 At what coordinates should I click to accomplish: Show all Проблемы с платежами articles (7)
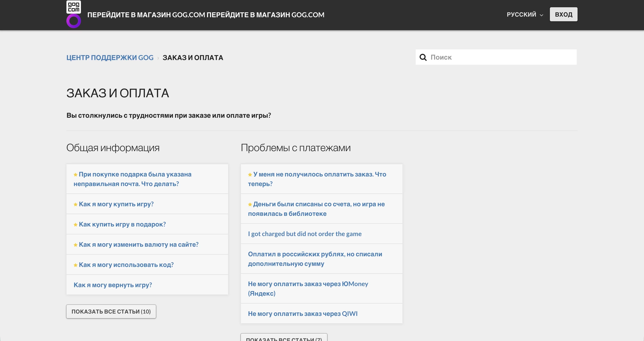(x=284, y=338)
